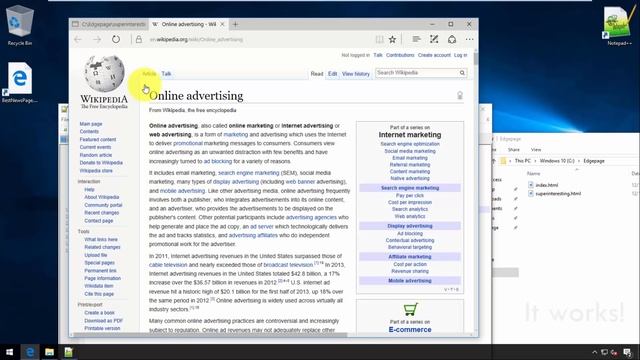This screenshot has height=360, width=640.
Task: Reload the Wikipedia page
Action: [116, 40]
